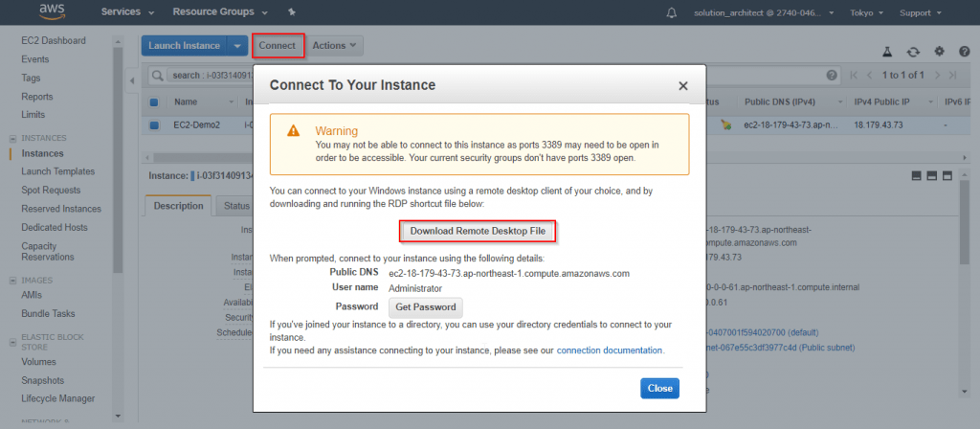Click the search magnifier icon
Viewport: 980px width, 429px height.
click(x=157, y=75)
